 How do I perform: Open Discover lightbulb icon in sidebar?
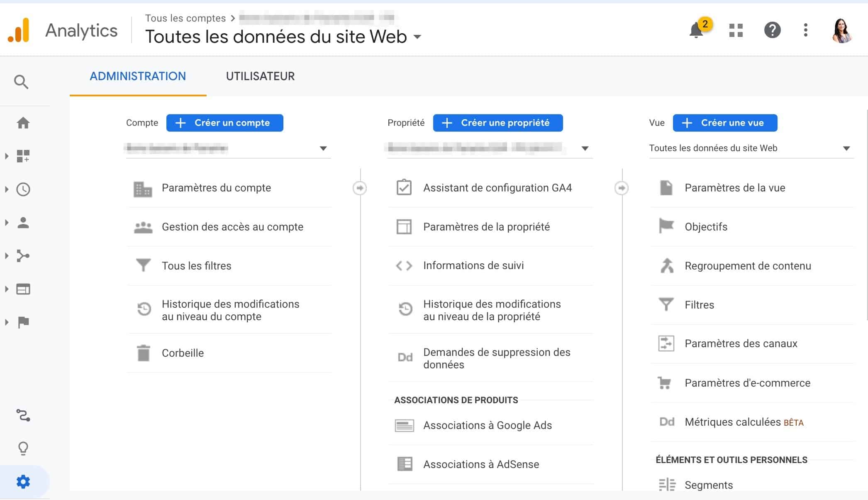(x=23, y=449)
